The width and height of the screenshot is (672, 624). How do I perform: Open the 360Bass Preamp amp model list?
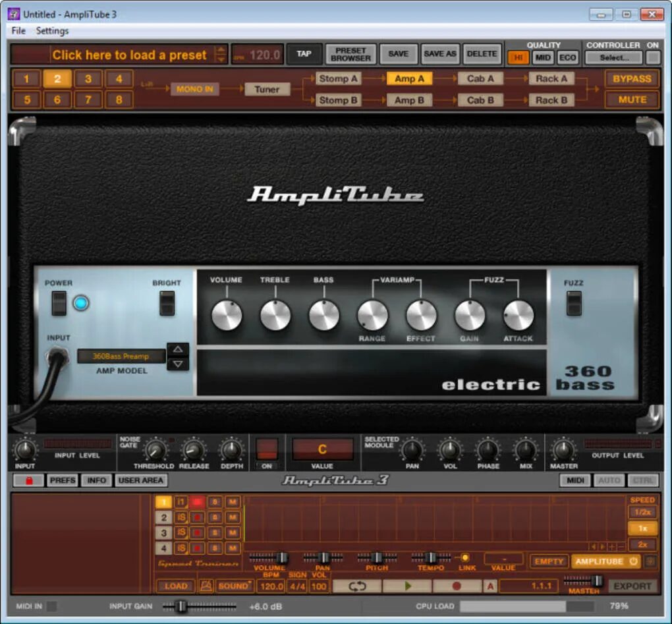coord(121,356)
